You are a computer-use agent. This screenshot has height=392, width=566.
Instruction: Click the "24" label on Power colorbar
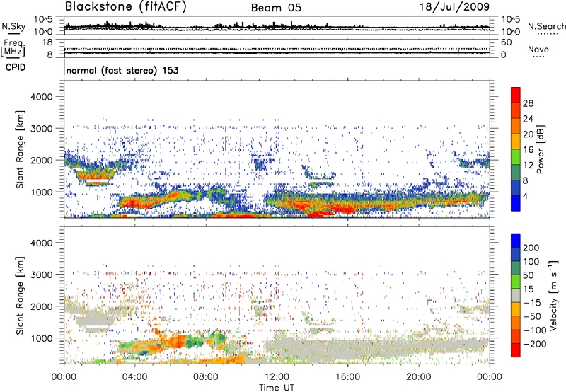tap(528, 119)
